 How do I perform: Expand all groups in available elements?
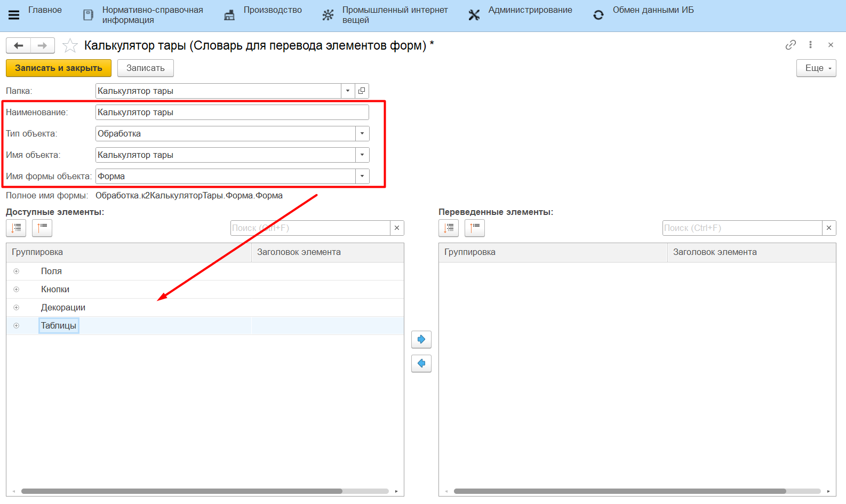pos(16,228)
